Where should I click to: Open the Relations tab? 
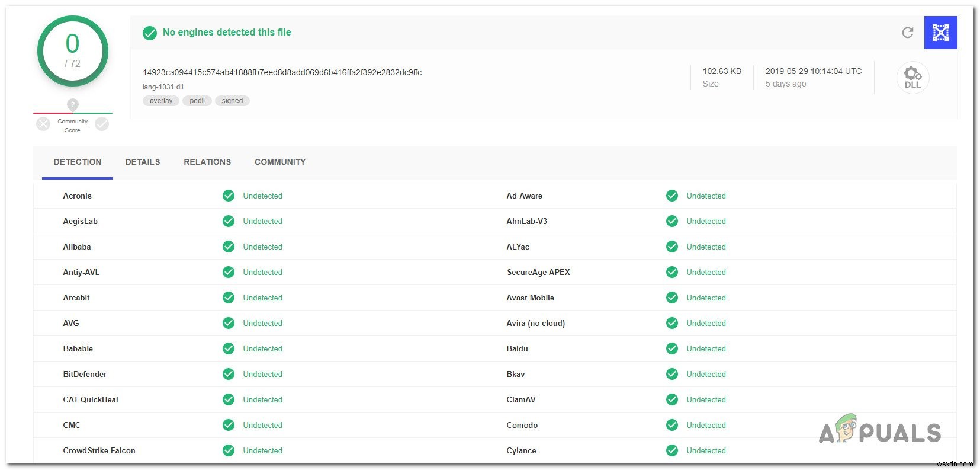(x=207, y=162)
